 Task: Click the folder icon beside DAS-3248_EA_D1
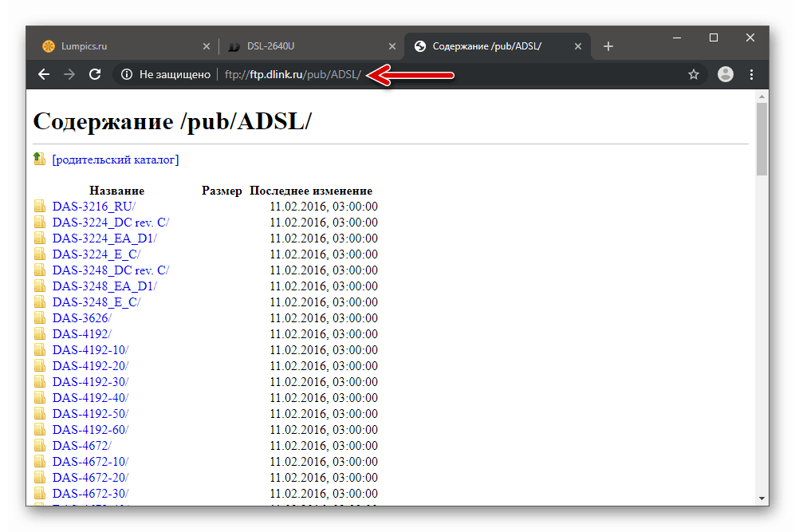click(x=40, y=286)
